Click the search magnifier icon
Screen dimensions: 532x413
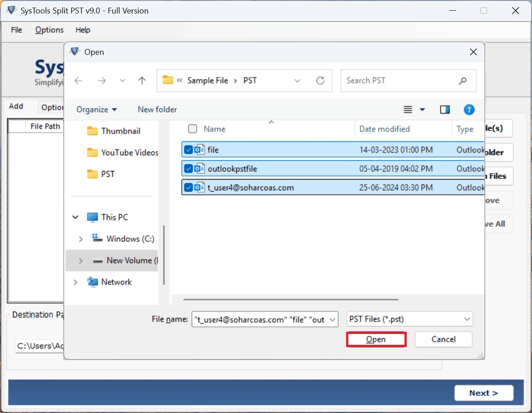click(463, 81)
